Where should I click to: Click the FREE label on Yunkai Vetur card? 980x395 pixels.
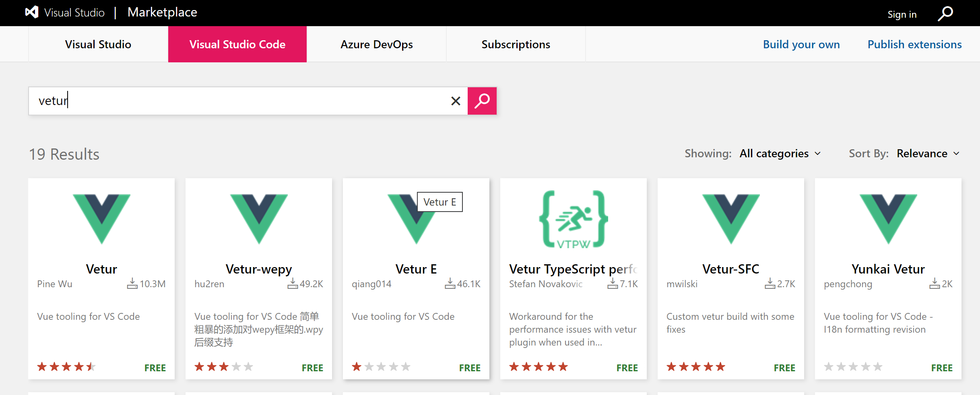[942, 368]
